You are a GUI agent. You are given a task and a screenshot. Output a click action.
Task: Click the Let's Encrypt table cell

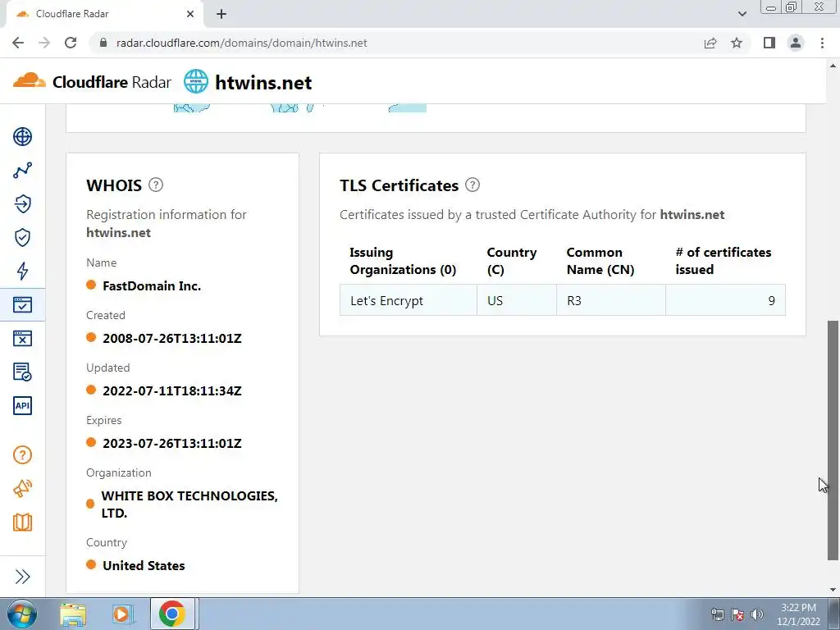pos(409,300)
